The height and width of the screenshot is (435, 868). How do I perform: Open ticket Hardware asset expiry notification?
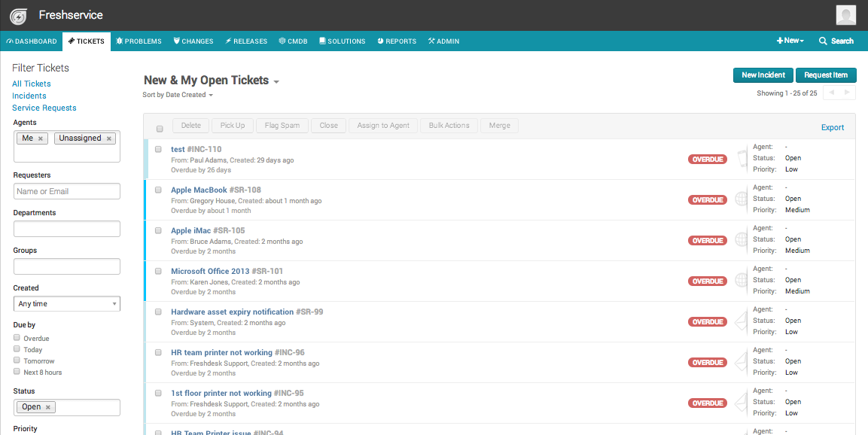click(232, 312)
